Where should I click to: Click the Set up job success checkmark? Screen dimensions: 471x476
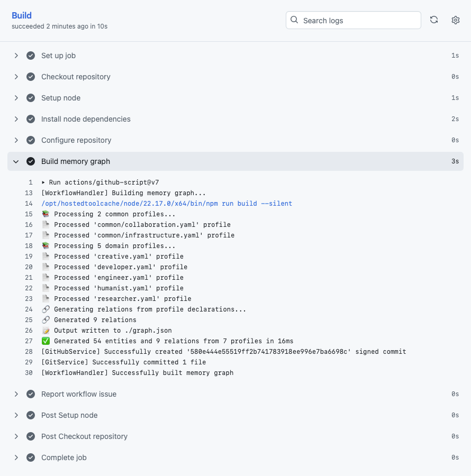pyautogui.click(x=31, y=56)
